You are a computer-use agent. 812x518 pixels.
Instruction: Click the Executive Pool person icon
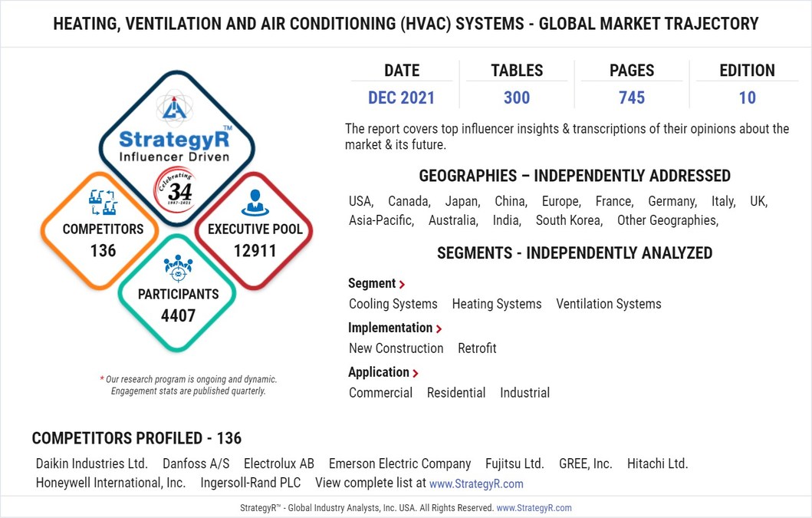[x=255, y=203]
